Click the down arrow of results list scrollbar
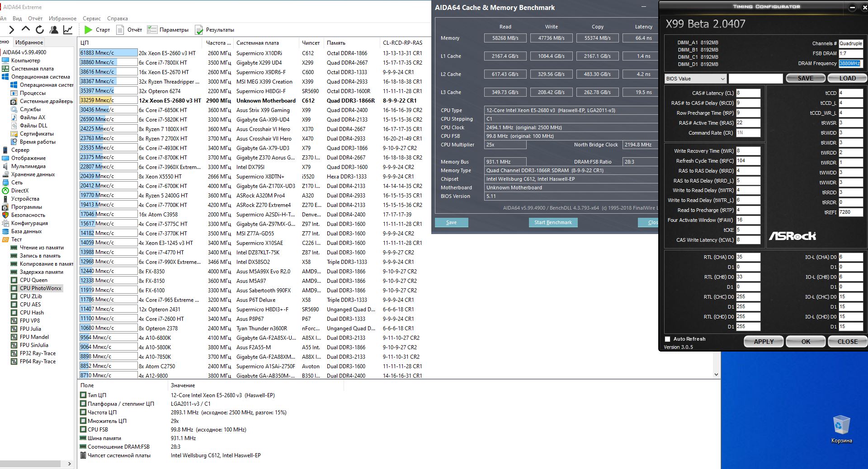This screenshot has height=469, width=868. [x=716, y=375]
